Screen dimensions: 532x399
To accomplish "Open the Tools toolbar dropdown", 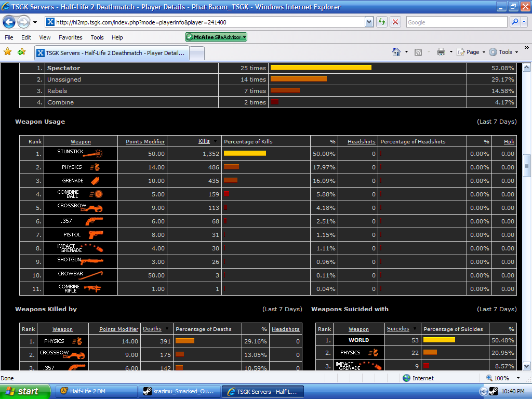I will pos(504,52).
